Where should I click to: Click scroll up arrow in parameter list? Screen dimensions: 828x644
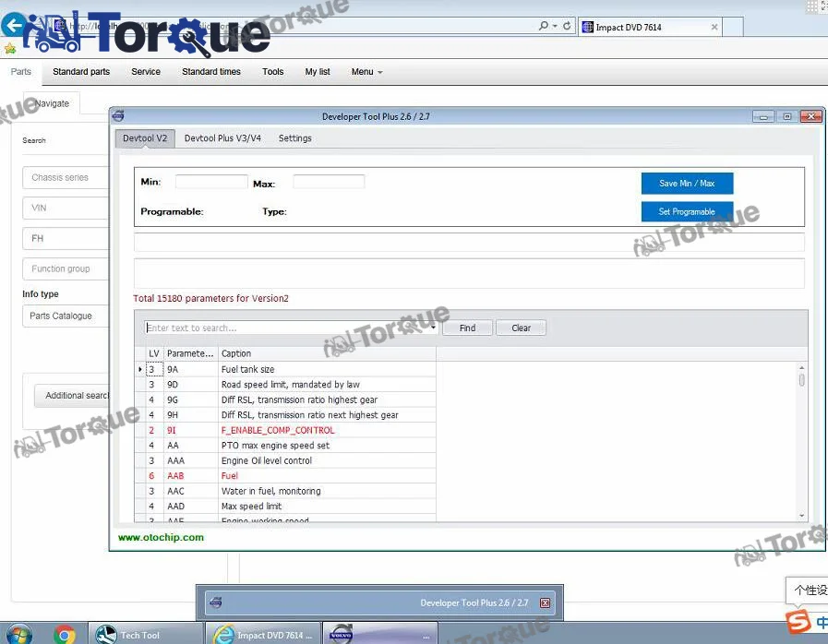801,367
